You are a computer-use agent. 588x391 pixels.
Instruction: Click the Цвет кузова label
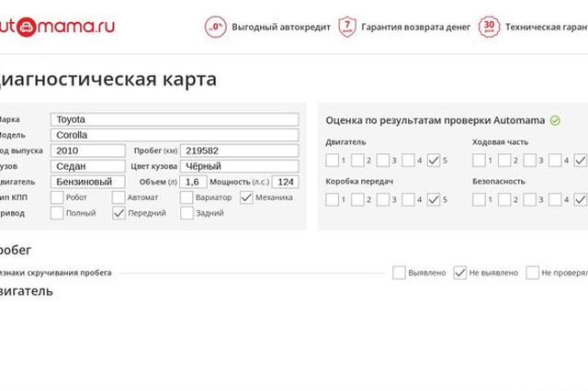(x=154, y=166)
